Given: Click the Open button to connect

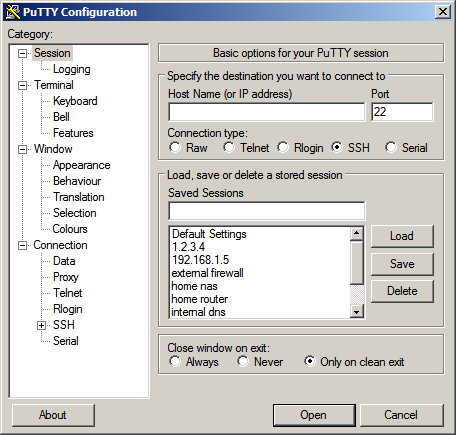Looking at the screenshot, I should click(x=314, y=415).
